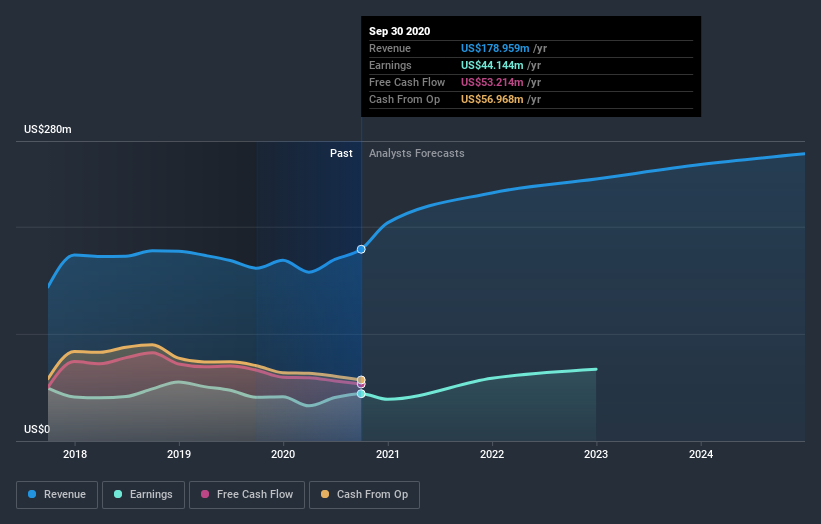Click the 2024 x-axis label
The width and height of the screenshot is (821, 524).
701,454
